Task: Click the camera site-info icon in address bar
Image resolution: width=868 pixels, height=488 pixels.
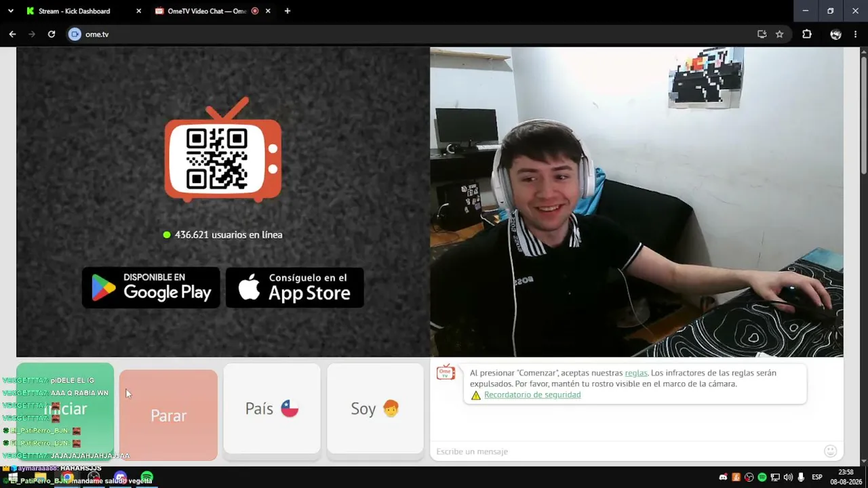Action: point(75,34)
